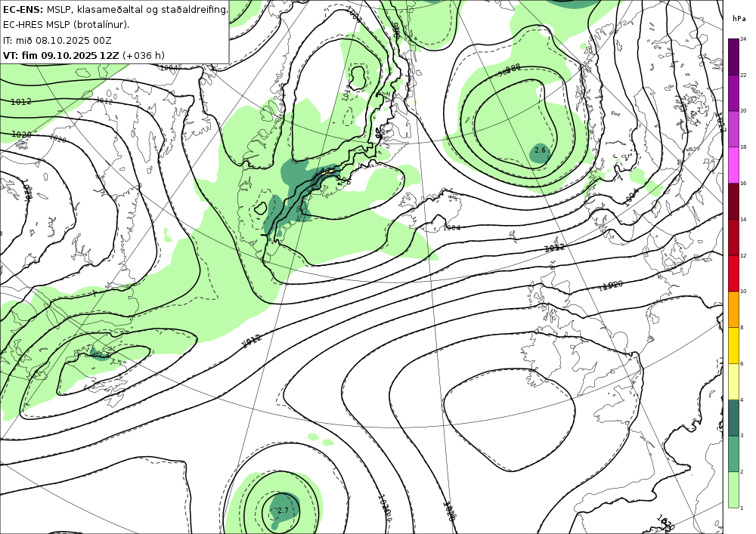Image resolution: width=756 pixels, height=534 pixels.
Task: Click the legend tick value 3
Action: click(x=742, y=436)
